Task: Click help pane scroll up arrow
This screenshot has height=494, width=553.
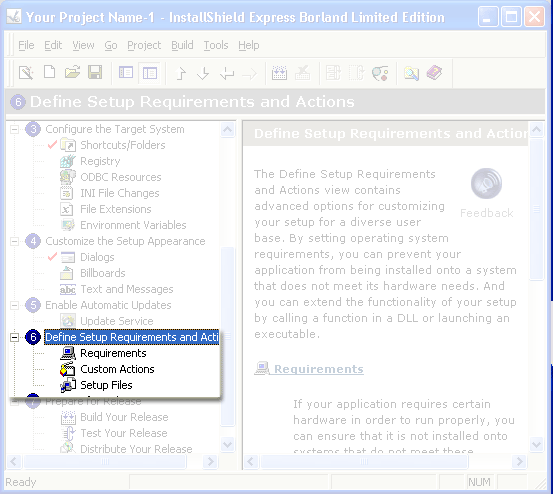Action: tap(537, 130)
